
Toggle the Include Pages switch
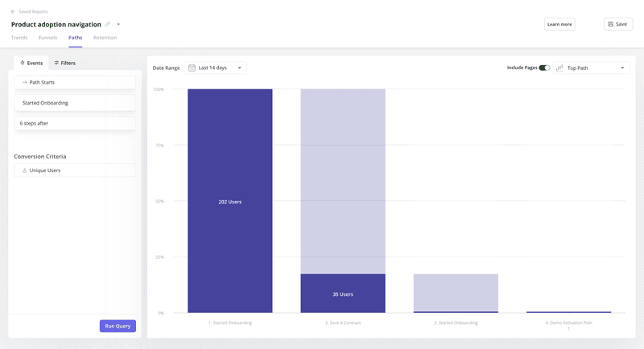(x=544, y=68)
